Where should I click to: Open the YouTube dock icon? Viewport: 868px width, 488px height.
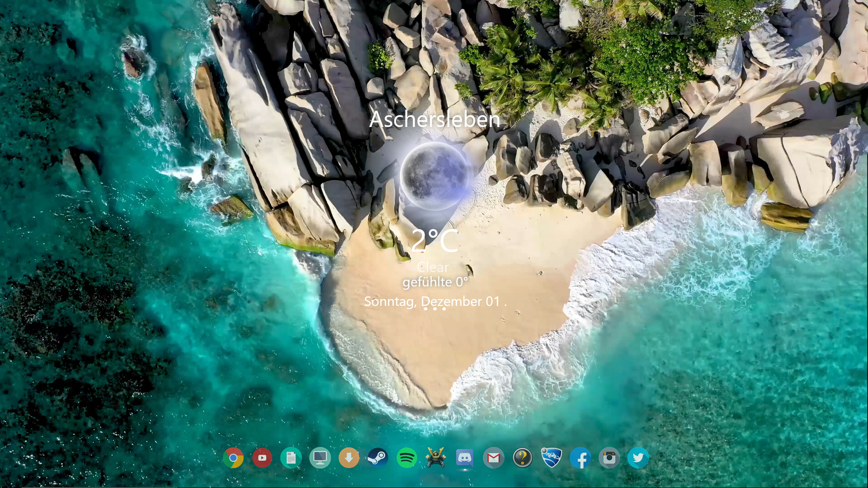[x=262, y=458]
